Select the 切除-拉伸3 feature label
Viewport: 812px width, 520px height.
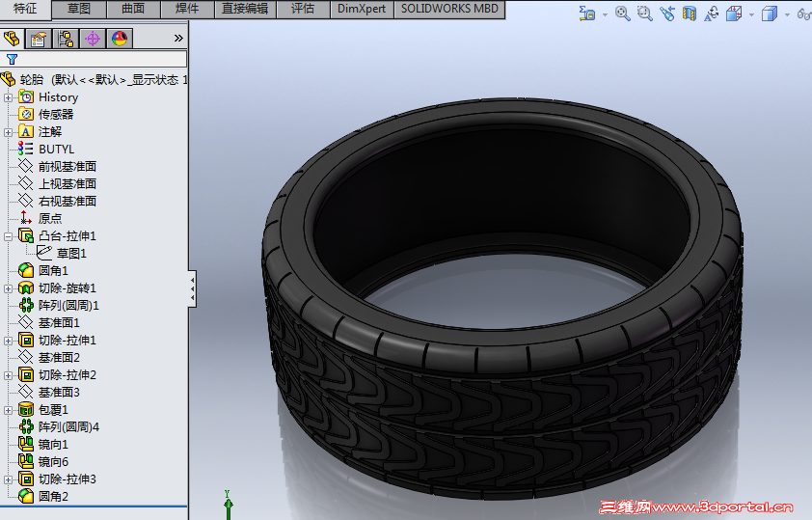tap(68, 479)
